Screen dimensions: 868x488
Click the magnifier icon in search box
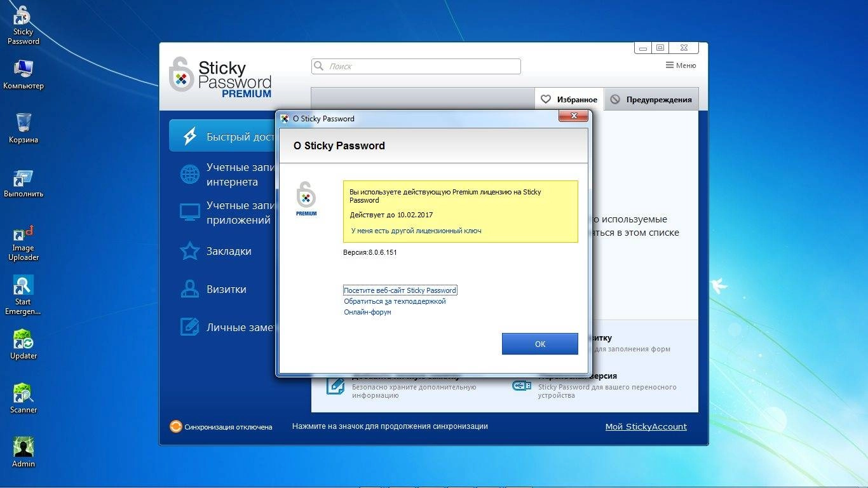click(x=319, y=66)
